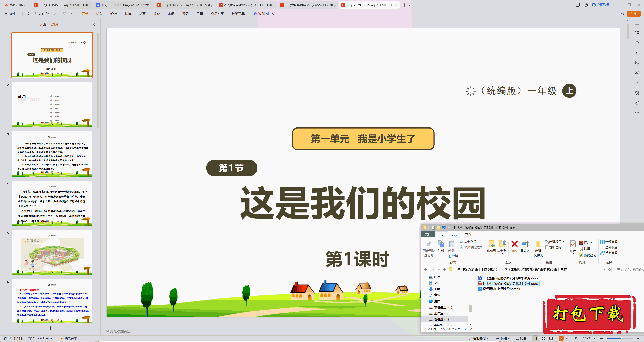Click Copy To icon in Explorer ribbon

click(x=502, y=246)
